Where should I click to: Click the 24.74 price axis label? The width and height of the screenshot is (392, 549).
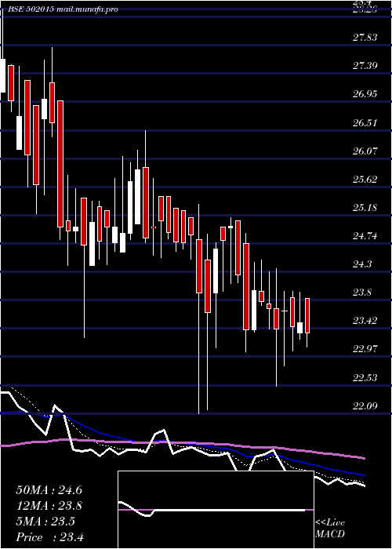pos(365,235)
